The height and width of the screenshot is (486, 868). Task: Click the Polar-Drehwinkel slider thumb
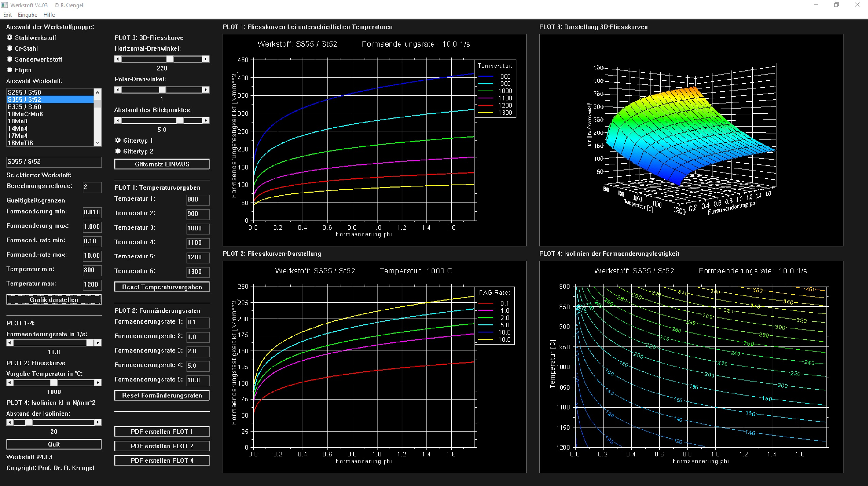point(162,90)
